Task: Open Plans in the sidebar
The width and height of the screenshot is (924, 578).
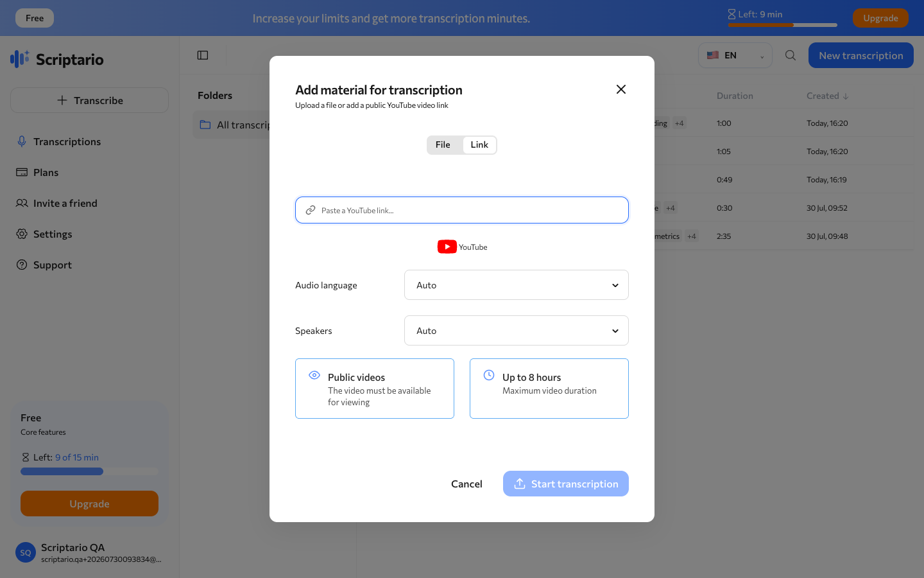Action: point(89,172)
